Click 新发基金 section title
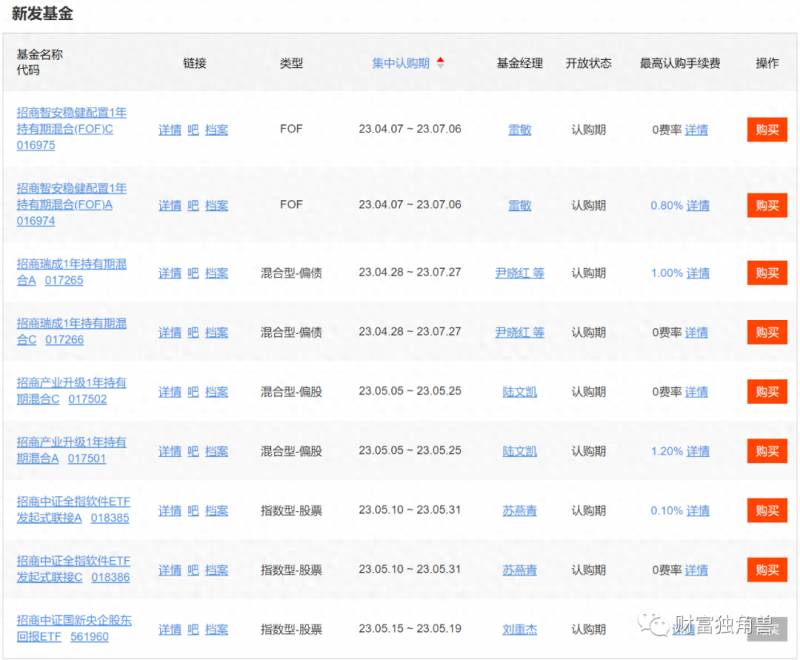The height and width of the screenshot is (660, 800). coord(42,13)
